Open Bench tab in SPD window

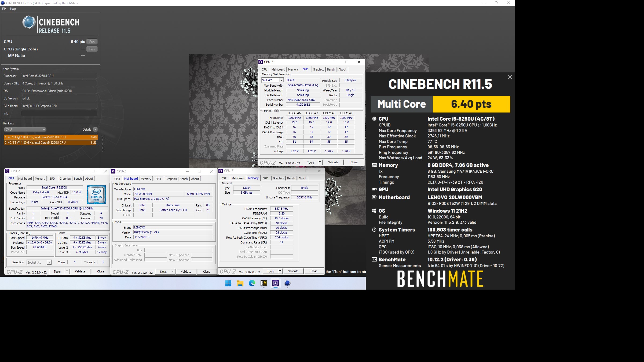pyautogui.click(x=331, y=69)
